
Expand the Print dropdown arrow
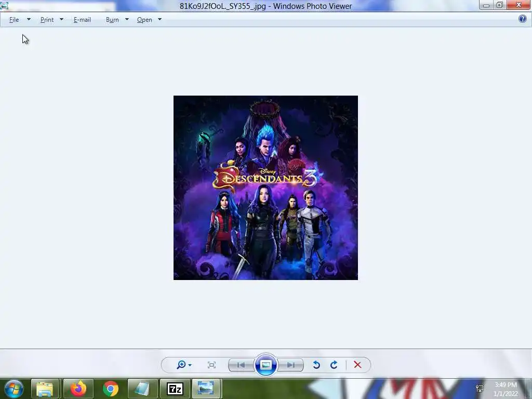coord(61,19)
